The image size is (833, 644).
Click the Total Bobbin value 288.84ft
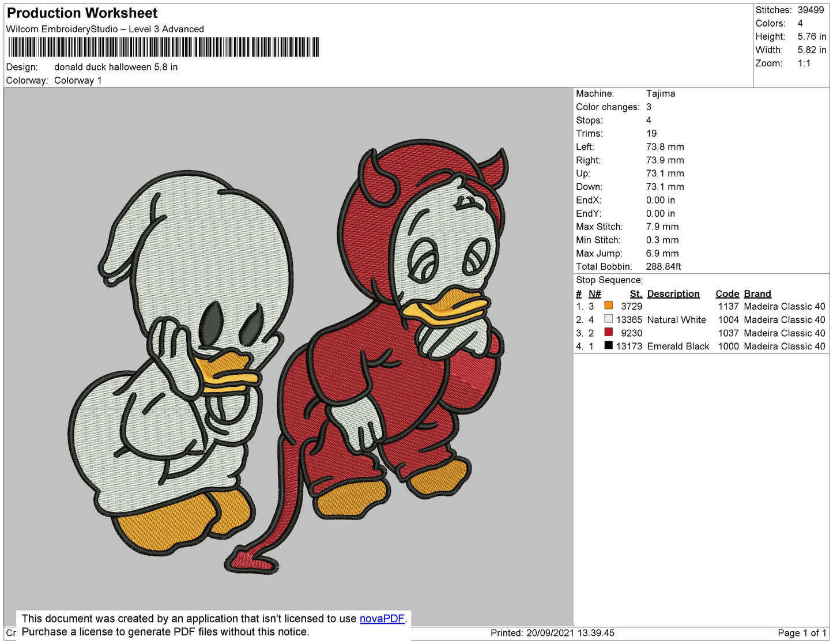664,267
